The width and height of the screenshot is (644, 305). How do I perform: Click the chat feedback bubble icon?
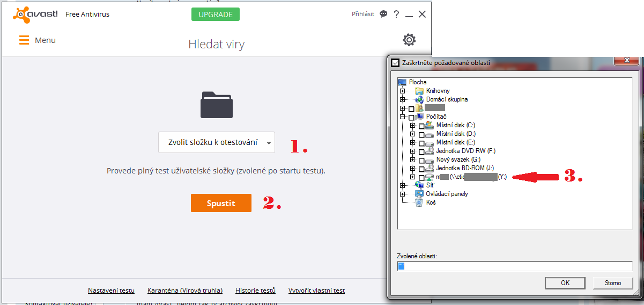coord(383,14)
